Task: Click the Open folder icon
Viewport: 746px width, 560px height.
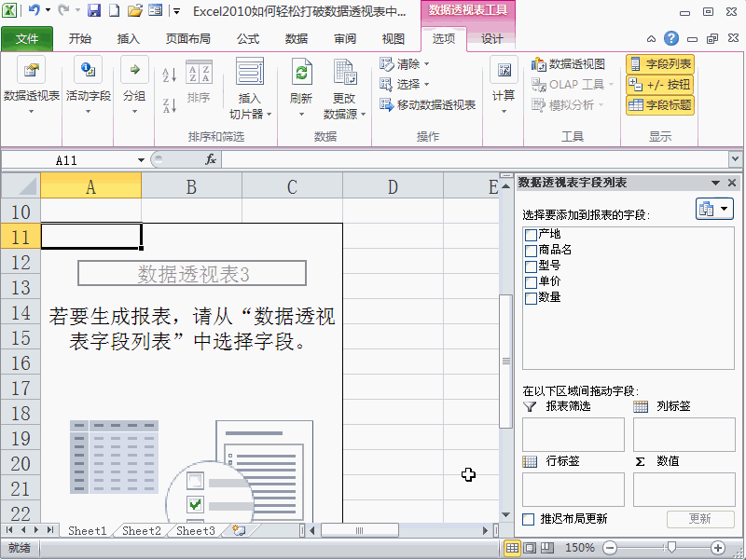Action: tap(135, 10)
